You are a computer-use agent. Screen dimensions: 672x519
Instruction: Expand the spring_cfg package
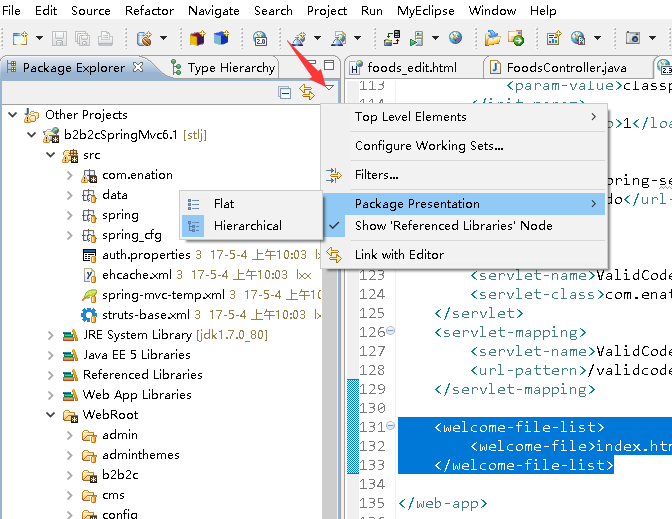pyautogui.click(x=69, y=235)
